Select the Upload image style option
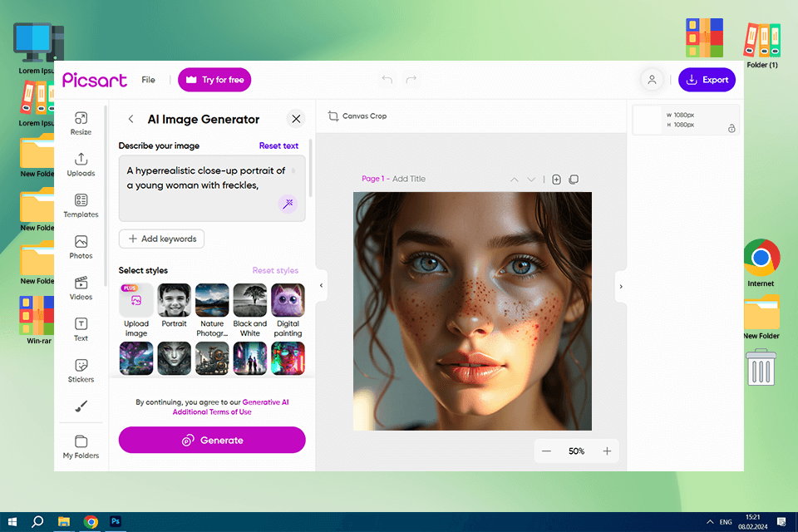The image size is (798, 532). pyautogui.click(x=135, y=311)
